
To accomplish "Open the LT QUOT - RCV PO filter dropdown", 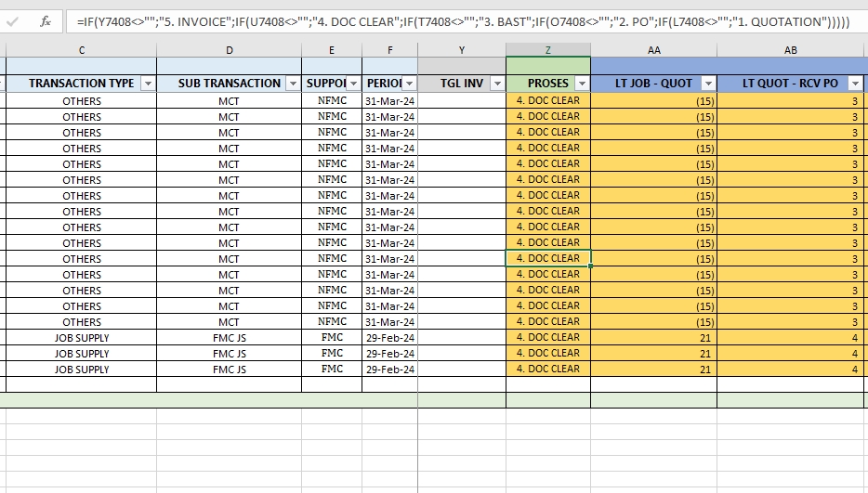I will (855, 84).
